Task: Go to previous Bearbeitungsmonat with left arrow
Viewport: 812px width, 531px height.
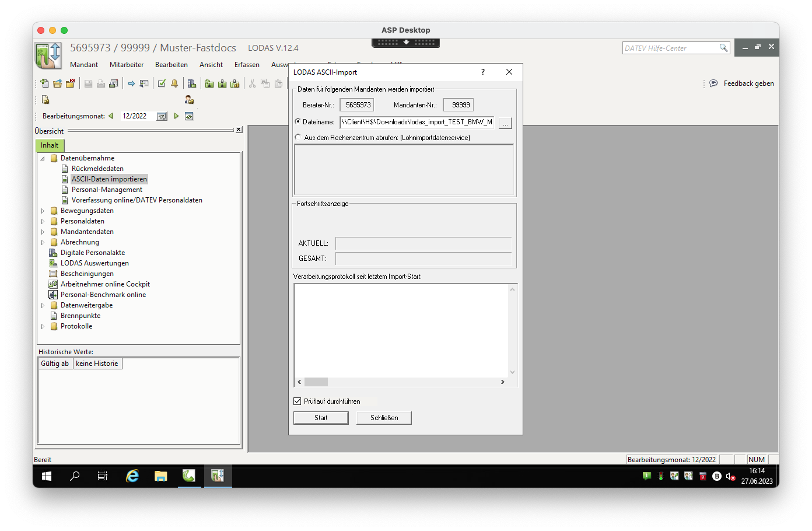Action: point(111,116)
